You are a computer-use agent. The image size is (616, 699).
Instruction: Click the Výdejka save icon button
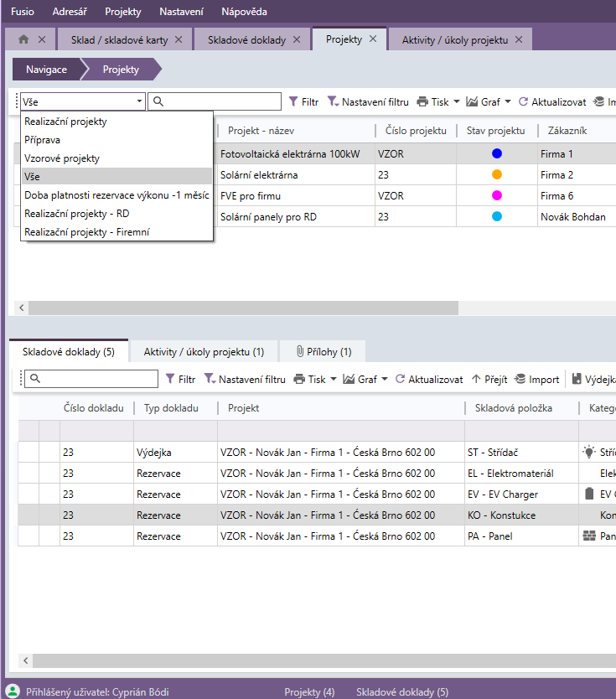coord(577,379)
